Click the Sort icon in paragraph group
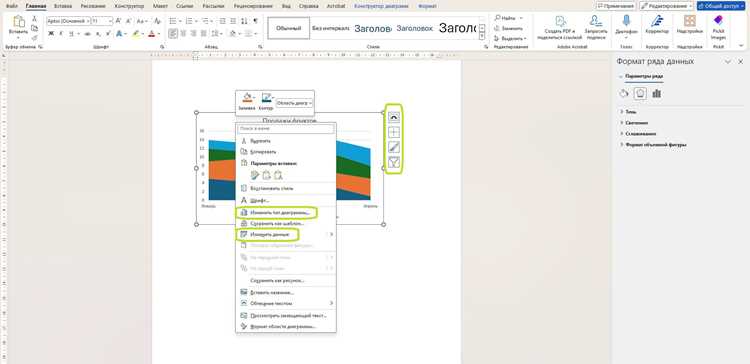This screenshot has height=364, width=750. coord(244,21)
